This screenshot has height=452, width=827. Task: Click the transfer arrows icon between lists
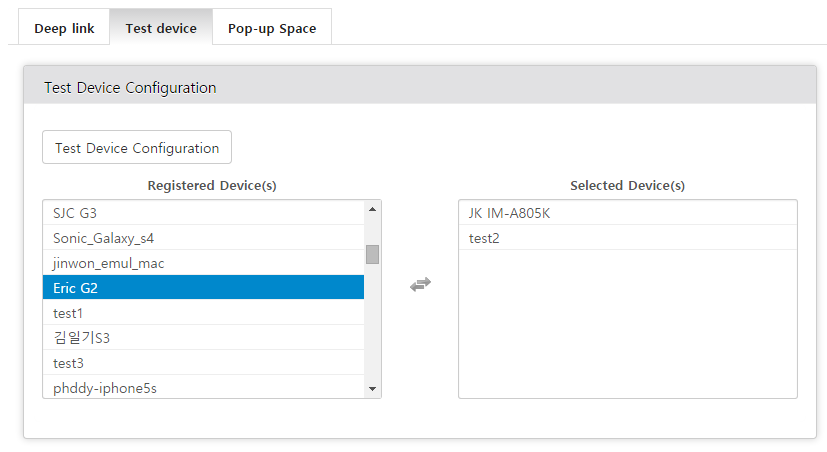420,285
